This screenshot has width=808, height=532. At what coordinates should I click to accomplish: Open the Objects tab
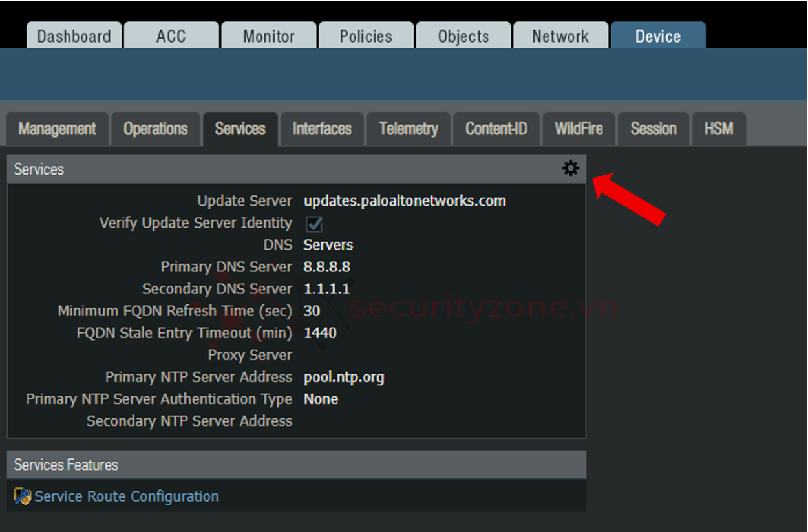tap(463, 36)
